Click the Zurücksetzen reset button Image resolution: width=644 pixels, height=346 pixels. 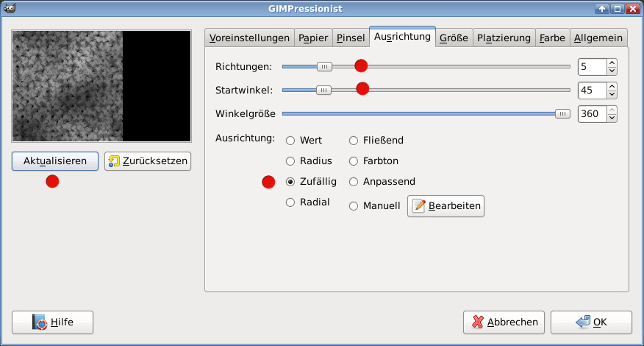click(148, 161)
